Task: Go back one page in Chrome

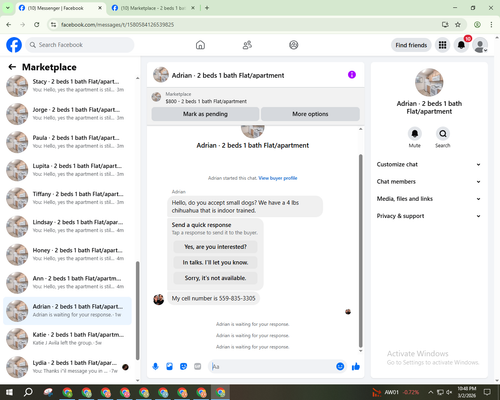Action: pyautogui.click(x=9, y=25)
